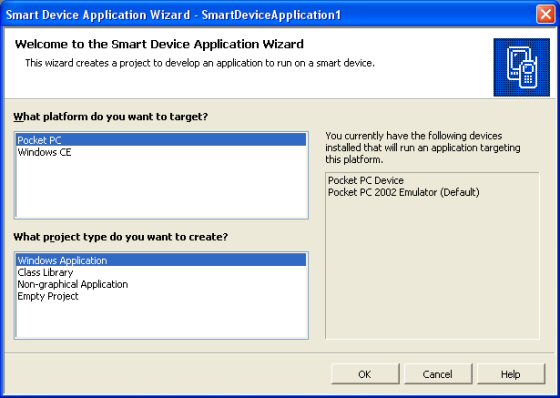Close the Smart Device Application Wizard

546,15
